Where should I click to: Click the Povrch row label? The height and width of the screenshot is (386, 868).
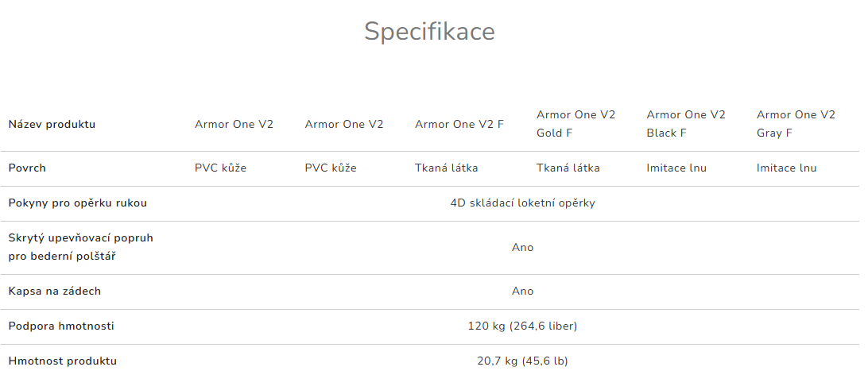[x=29, y=168]
